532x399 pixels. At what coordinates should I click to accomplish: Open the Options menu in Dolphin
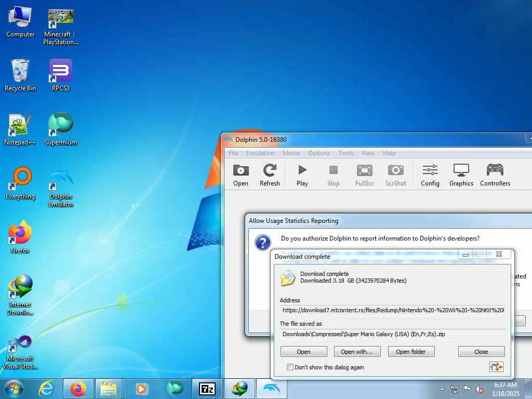(x=319, y=153)
